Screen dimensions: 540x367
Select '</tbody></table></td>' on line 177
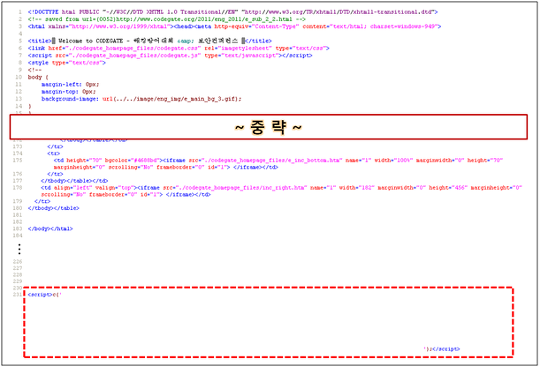coord(74,181)
